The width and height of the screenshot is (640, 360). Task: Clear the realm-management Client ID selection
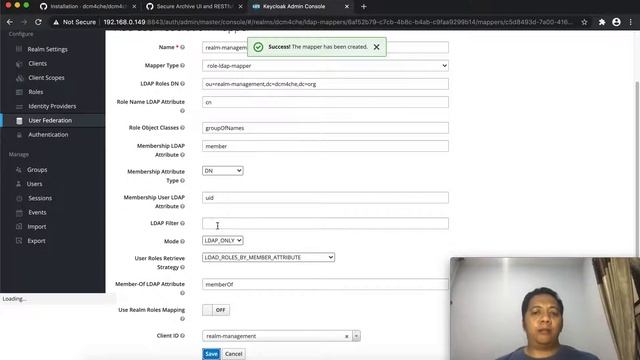coord(347,336)
